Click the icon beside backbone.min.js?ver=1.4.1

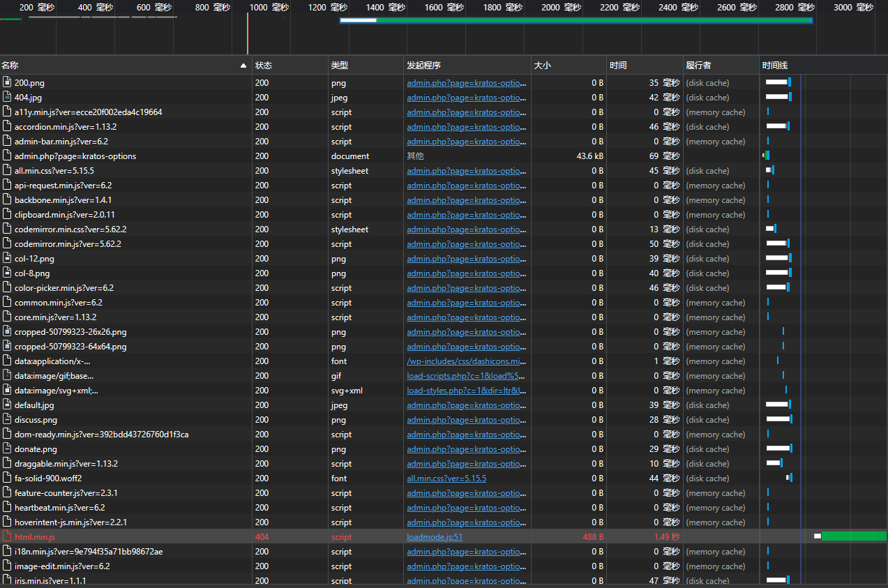click(7, 199)
